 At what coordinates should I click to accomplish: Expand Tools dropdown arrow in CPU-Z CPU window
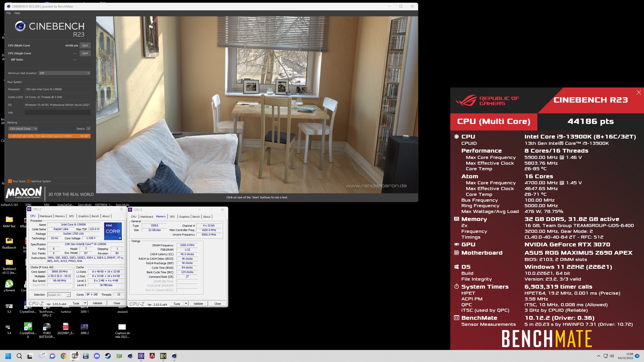click(x=85, y=303)
